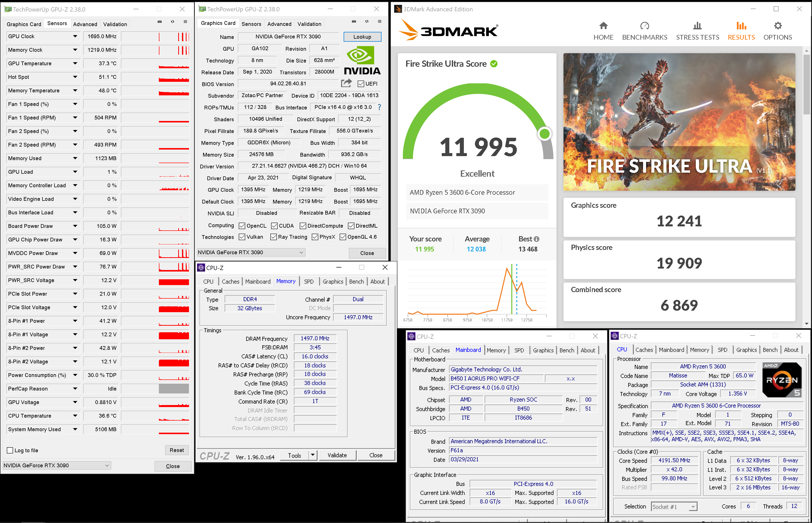This screenshot has height=523, width=812.
Task: Open the Socket #1 selection dropdown
Action: tap(674, 507)
